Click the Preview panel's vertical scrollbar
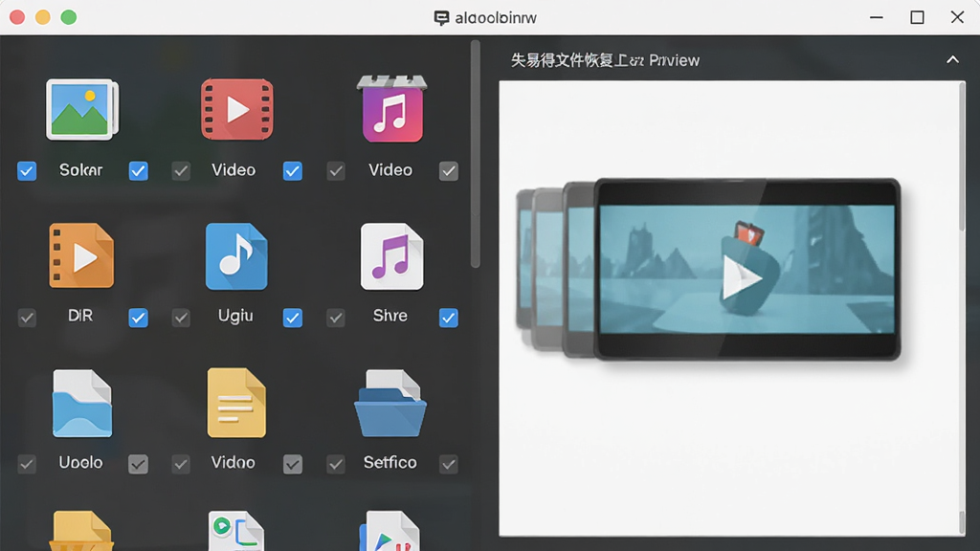The image size is (980, 551). point(962,156)
